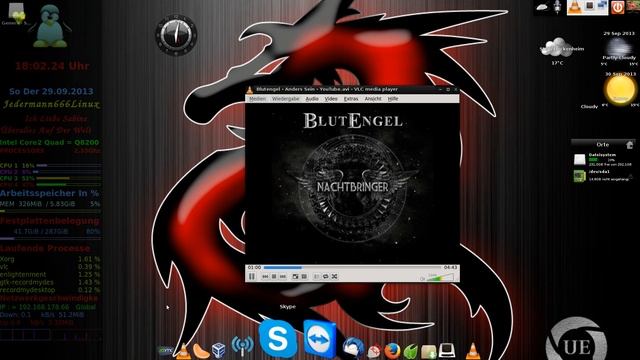Viewport: 640px width, 360px height.
Task: Show the VLC playlist button
Action: click(x=317, y=276)
